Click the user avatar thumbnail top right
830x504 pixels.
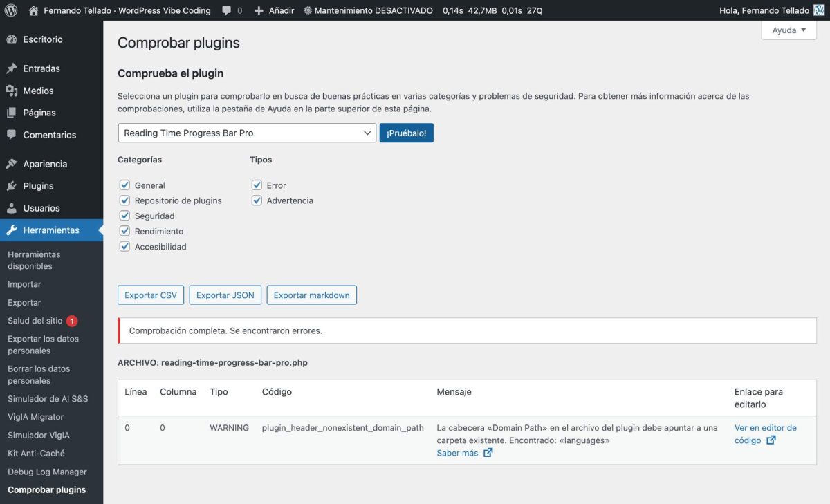(x=819, y=10)
